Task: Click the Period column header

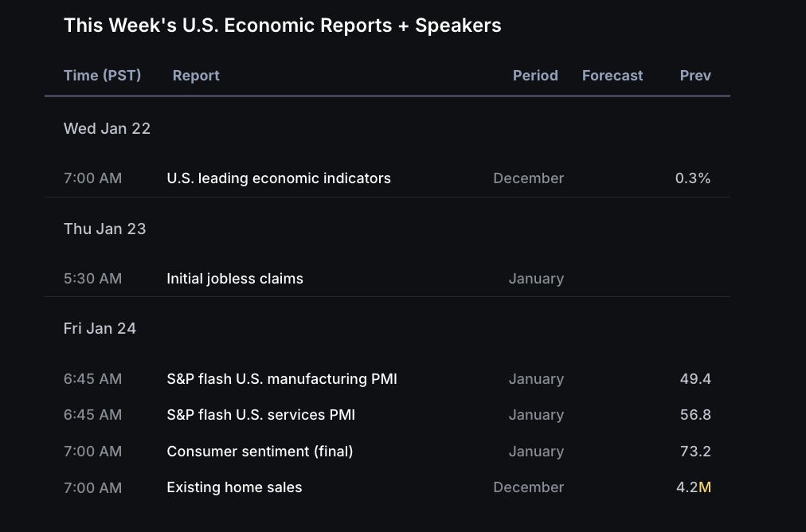Action: (x=535, y=76)
